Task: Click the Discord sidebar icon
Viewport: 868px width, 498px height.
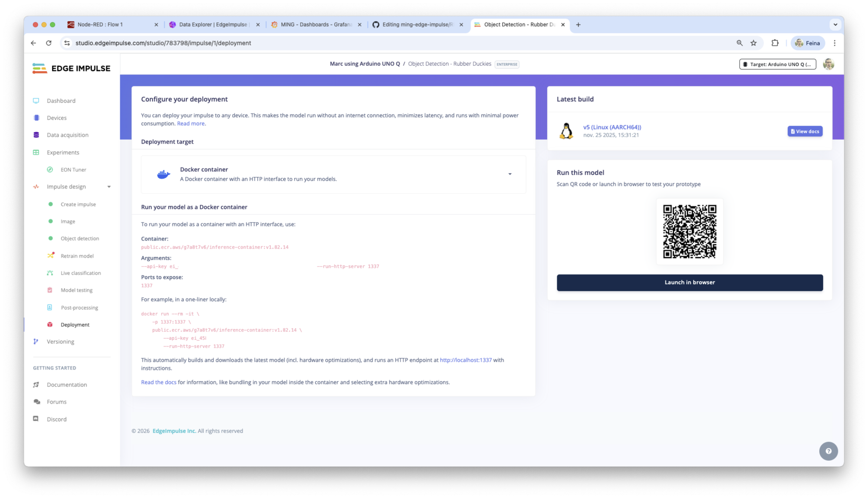Action: point(36,419)
